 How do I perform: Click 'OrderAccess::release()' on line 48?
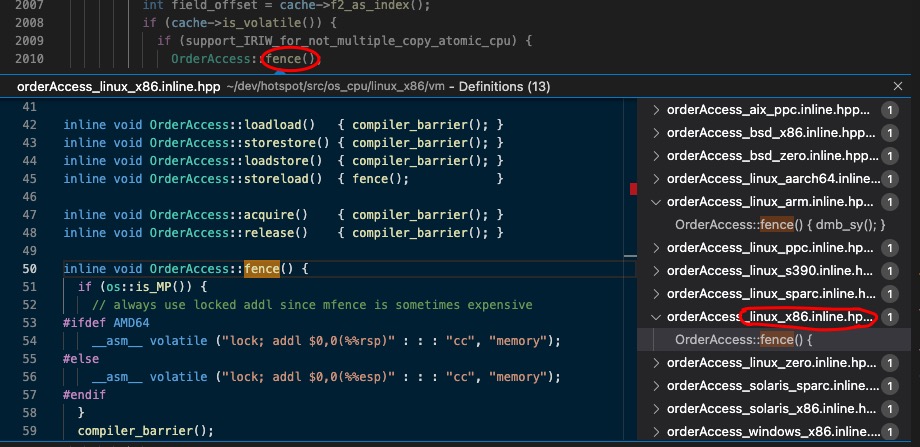(x=229, y=233)
